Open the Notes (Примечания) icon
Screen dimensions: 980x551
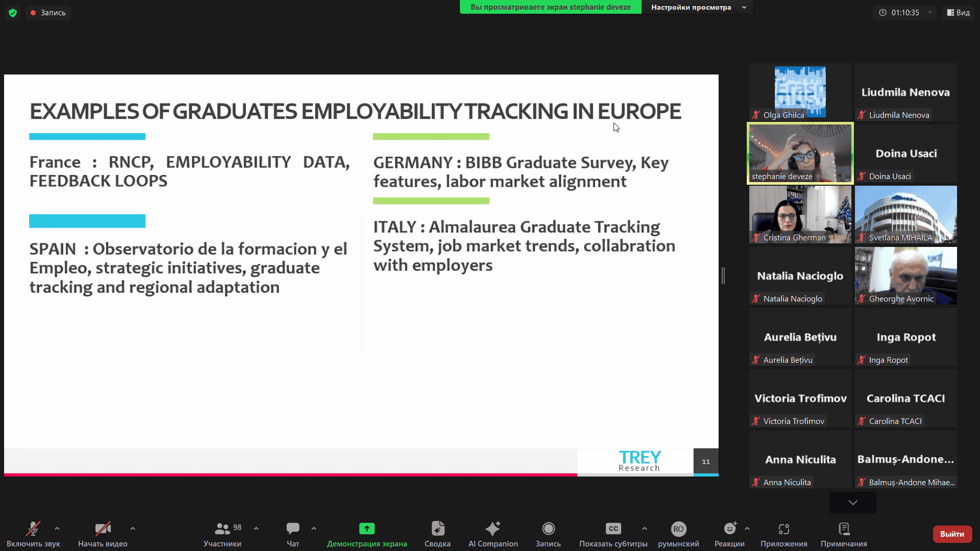tap(844, 529)
